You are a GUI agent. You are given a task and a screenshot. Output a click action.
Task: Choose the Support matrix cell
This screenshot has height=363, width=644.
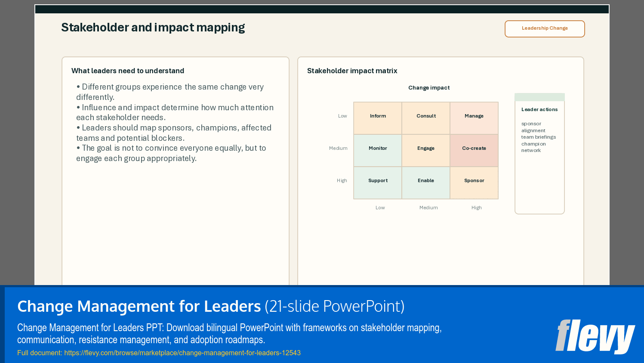click(x=378, y=183)
